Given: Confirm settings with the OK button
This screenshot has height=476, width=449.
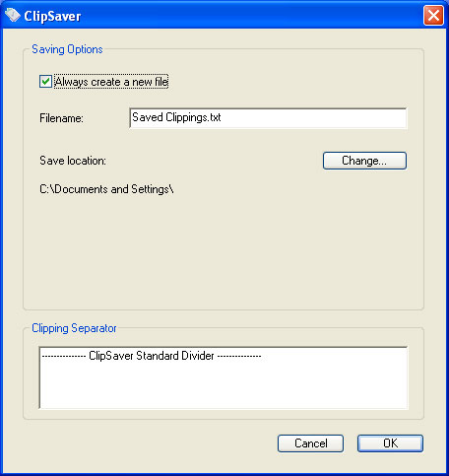Looking at the screenshot, I should pyautogui.click(x=390, y=443).
